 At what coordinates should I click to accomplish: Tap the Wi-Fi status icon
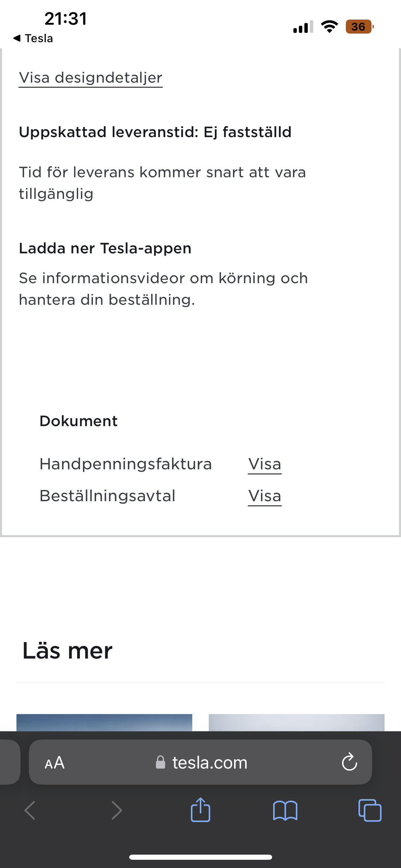[x=329, y=26]
